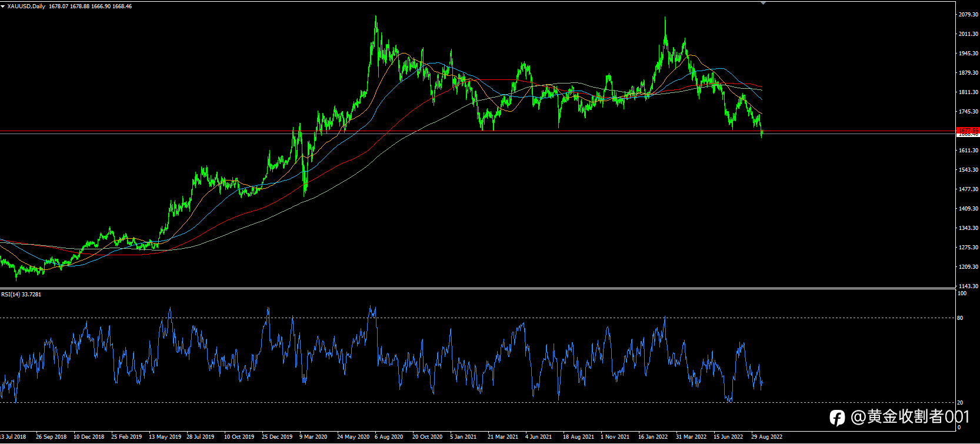Click the 10 Oct 2019 date label
980x444 pixels.
coord(239,437)
